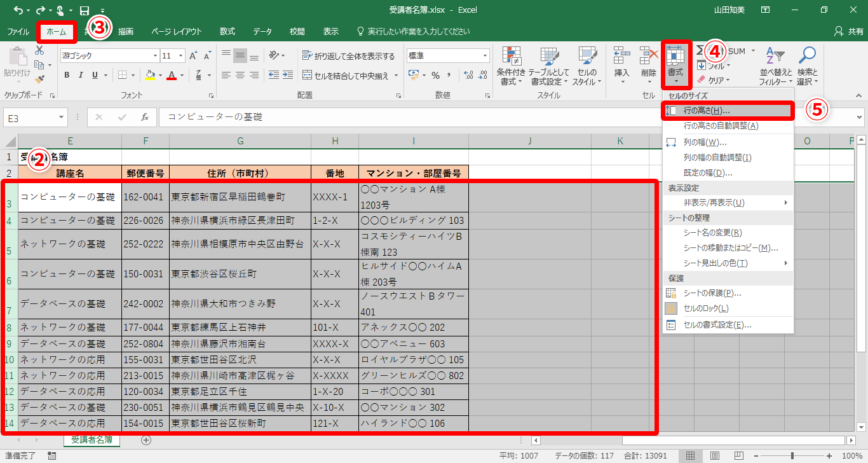Image resolution: width=868 pixels, height=463 pixels.
Task: Click the zoom slider handle
Action: (792, 456)
